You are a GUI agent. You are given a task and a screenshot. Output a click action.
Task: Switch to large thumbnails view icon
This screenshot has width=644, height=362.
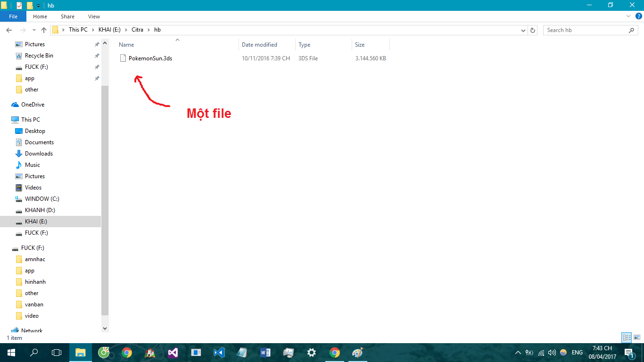(637, 337)
